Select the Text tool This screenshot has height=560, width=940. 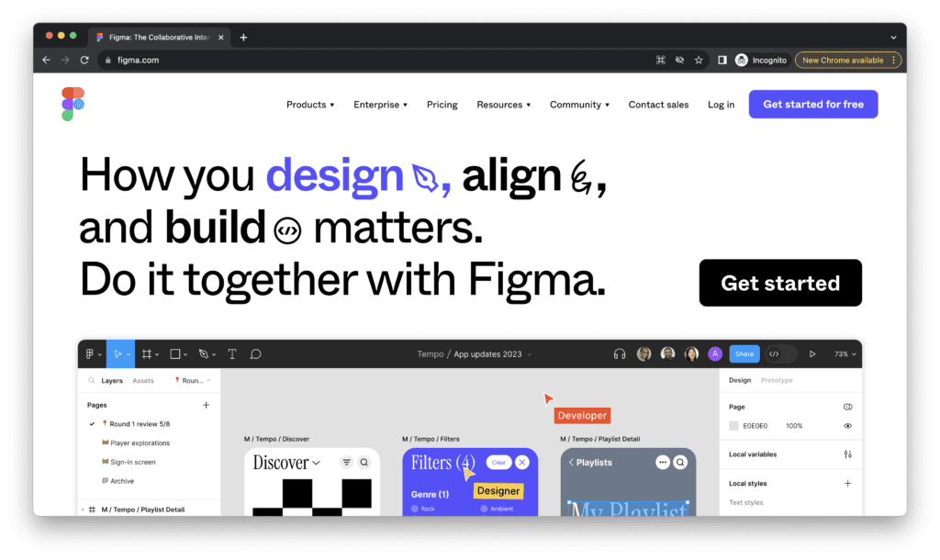[x=231, y=353]
